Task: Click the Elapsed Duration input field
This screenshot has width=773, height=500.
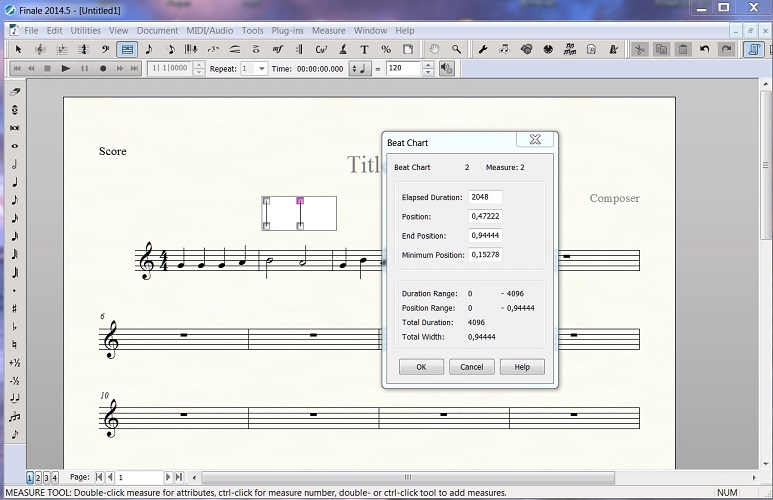Action: (x=485, y=197)
